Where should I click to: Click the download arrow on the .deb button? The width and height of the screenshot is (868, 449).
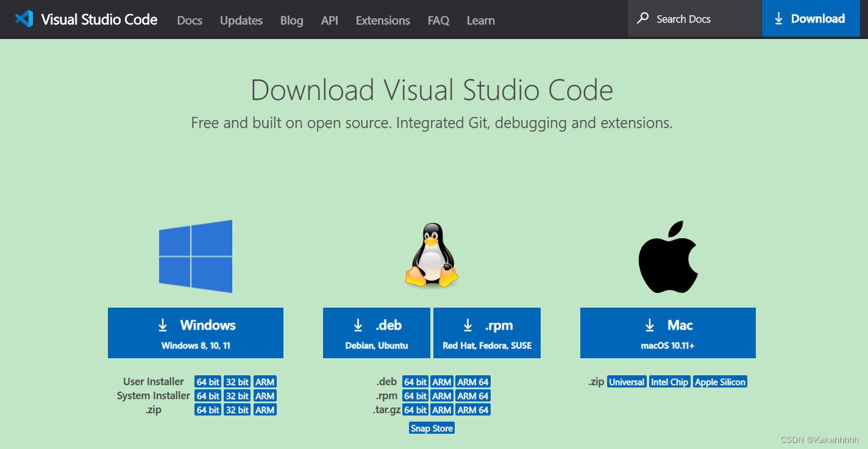(357, 325)
